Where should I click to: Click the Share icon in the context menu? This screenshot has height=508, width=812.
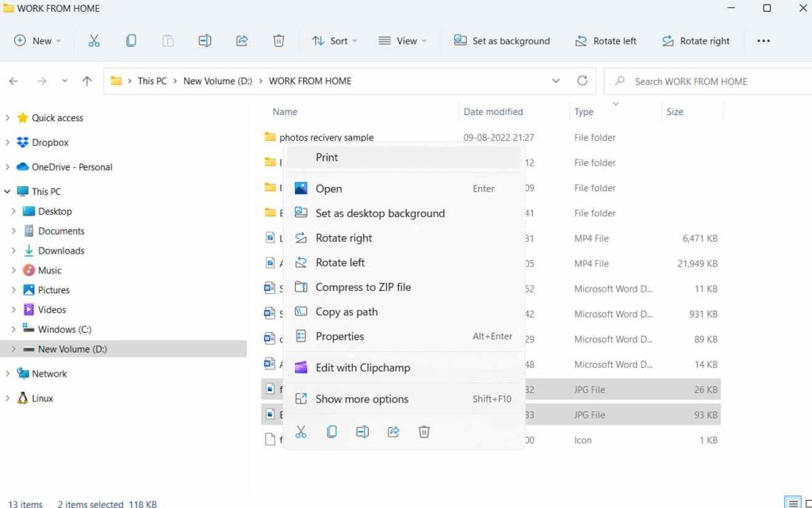click(x=393, y=432)
